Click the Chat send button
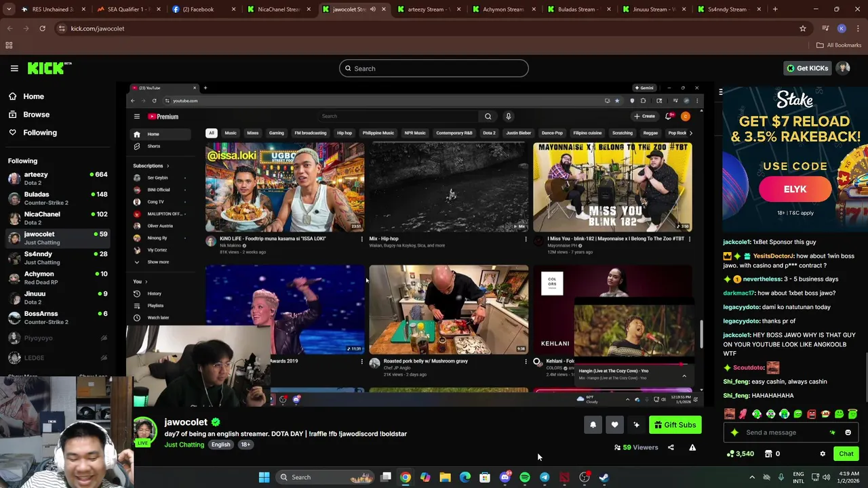Image resolution: width=868 pixels, height=488 pixels. click(846, 454)
